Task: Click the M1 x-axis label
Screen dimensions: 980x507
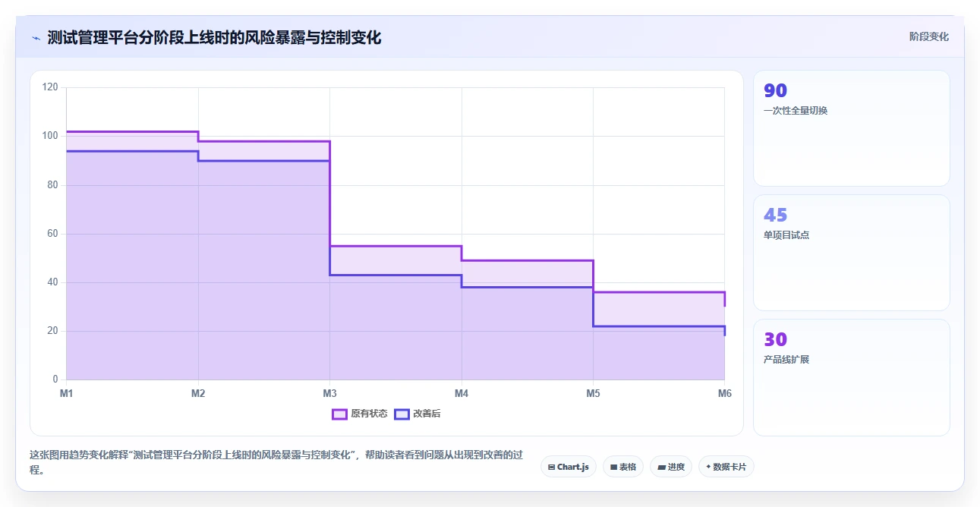Action: [67, 393]
